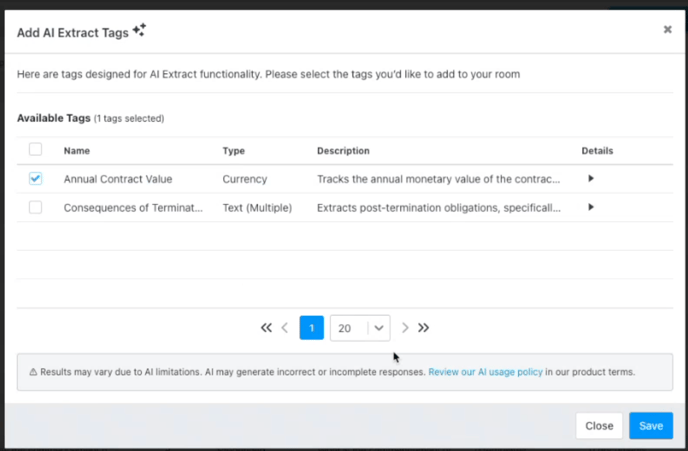The width and height of the screenshot is (688, 451).
Task: Click the AI sparkle icon beside the title
Action: point(139,31)
